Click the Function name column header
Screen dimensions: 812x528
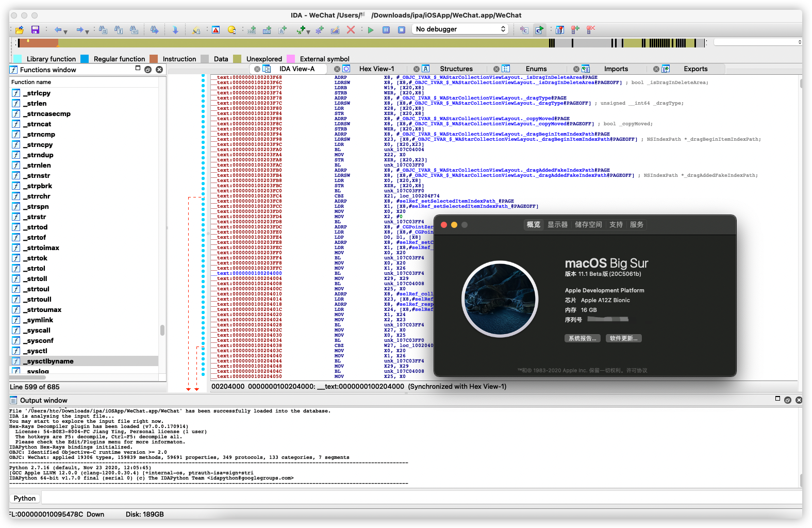(85, 82)
